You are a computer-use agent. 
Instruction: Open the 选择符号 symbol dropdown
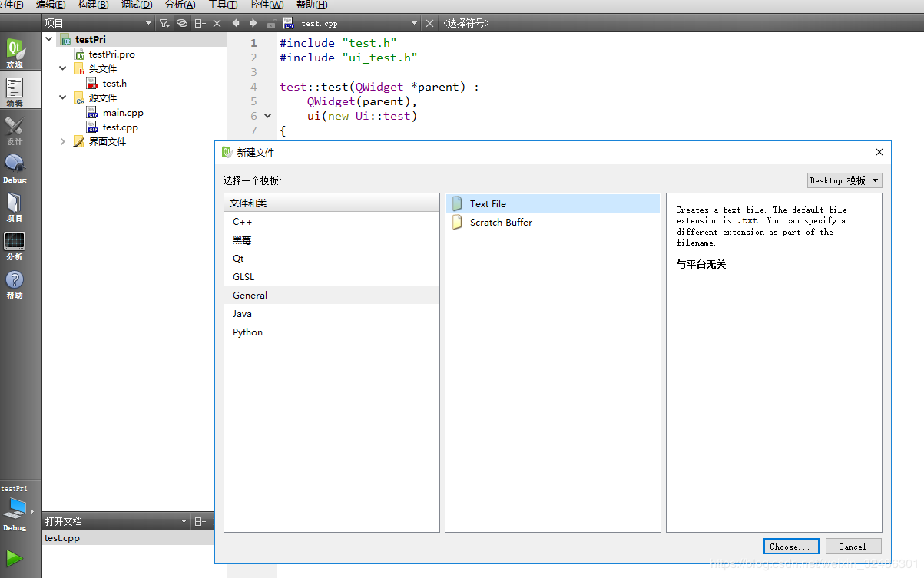pyautogui.click(x=465, y=24)
